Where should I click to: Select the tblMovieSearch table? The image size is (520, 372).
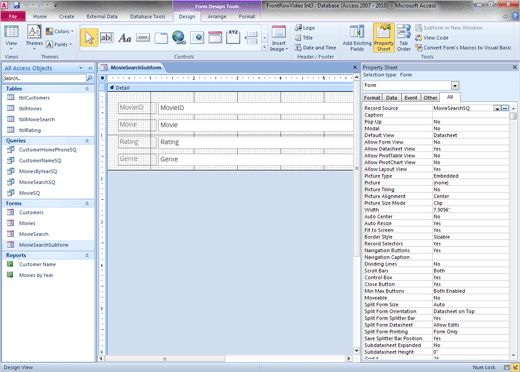point(37,119)
